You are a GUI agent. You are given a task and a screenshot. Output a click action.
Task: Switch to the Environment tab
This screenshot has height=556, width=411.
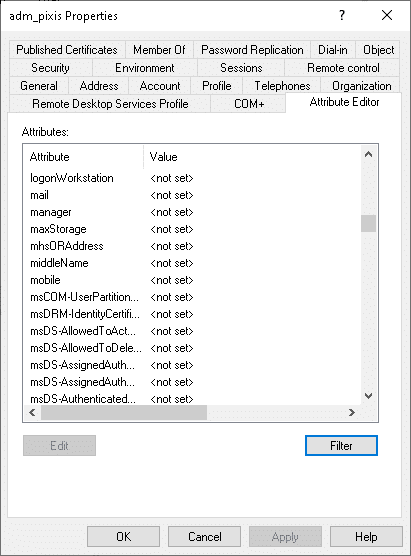coord(145,68)
